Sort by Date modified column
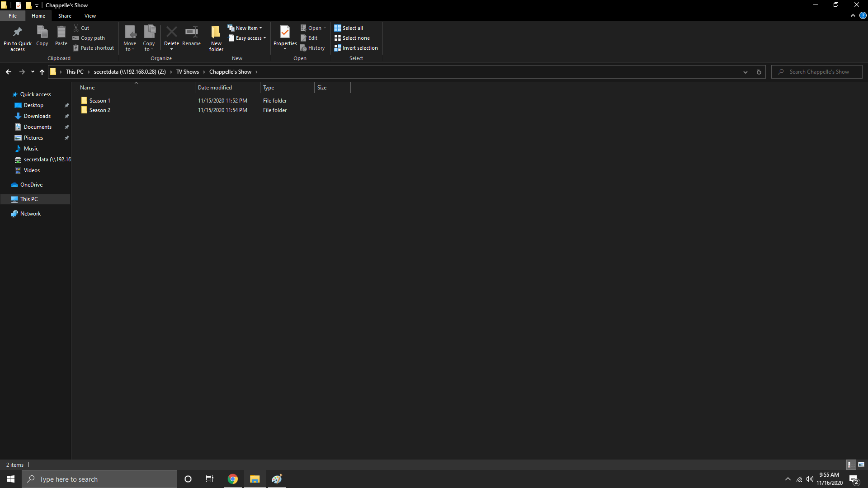 [x=227, y=88]
